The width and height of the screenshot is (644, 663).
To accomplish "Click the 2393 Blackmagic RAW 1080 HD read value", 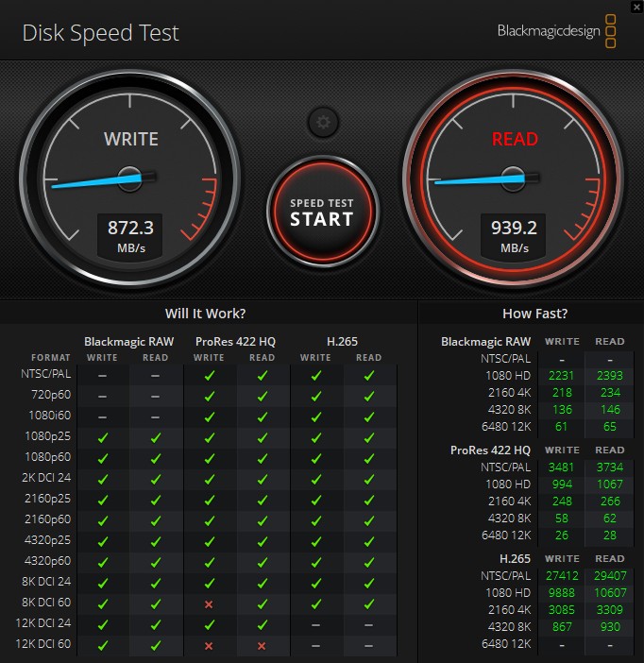I will coord(610,376).
